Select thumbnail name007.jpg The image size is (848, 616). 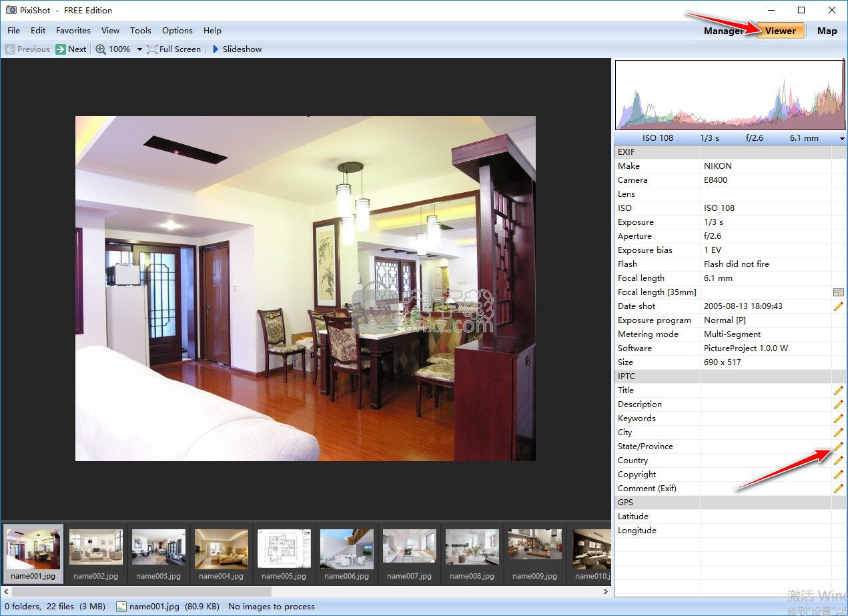point(410,554)
